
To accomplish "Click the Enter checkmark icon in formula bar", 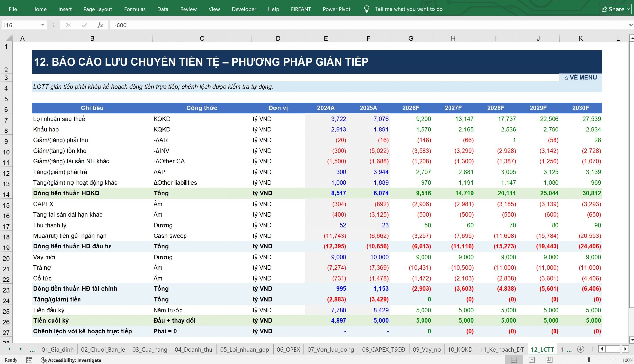I will click(x=84, y=25).
